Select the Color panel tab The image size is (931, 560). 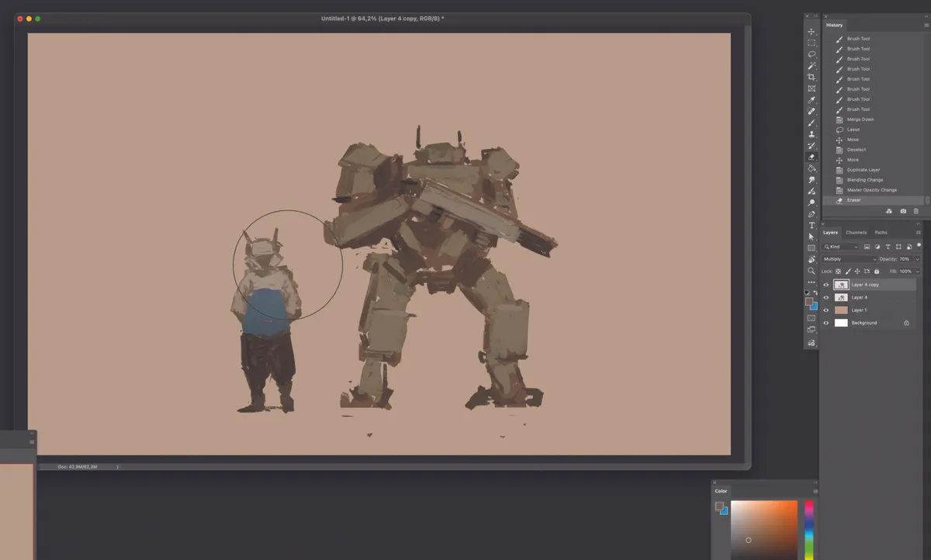click(722, 491)
